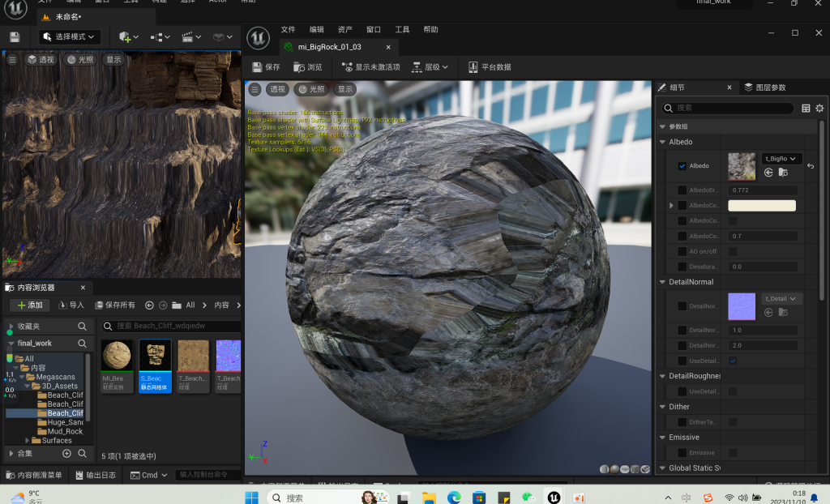This screenshot has width=830, height=504.
Task: Click 显示 show button in level viewport
Action: (x=113, y=59)
